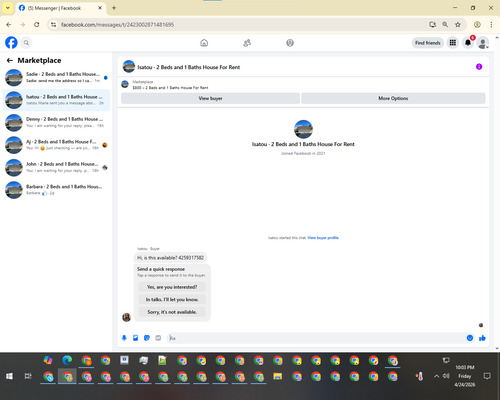500x400 pixels.
Task: Click Isatou's profile picture in chat header
Action: point(129,67)
